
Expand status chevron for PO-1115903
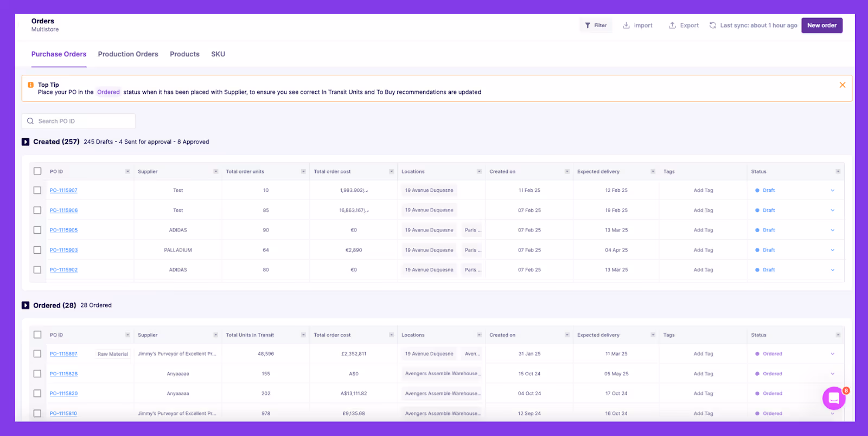pos(832,250)
